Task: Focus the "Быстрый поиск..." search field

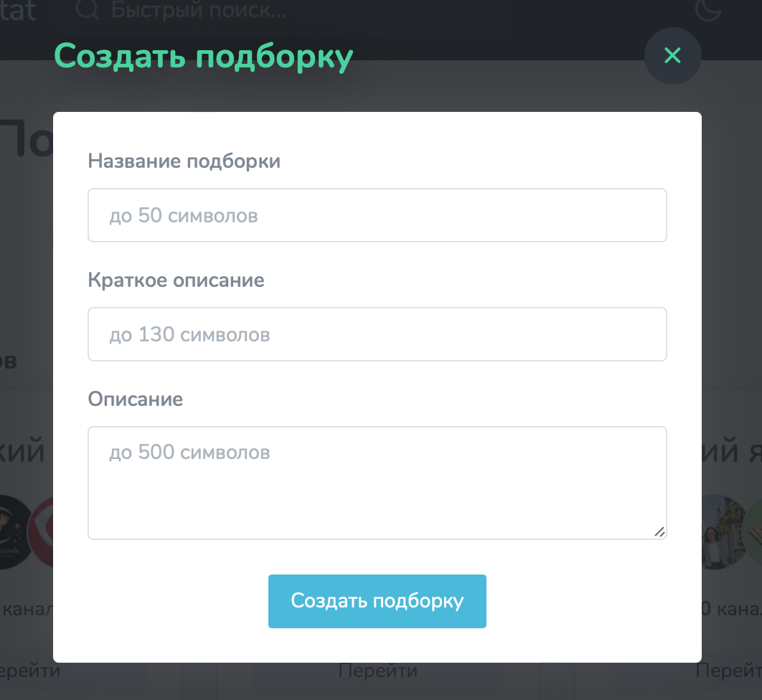Action: tap(198, 10)
